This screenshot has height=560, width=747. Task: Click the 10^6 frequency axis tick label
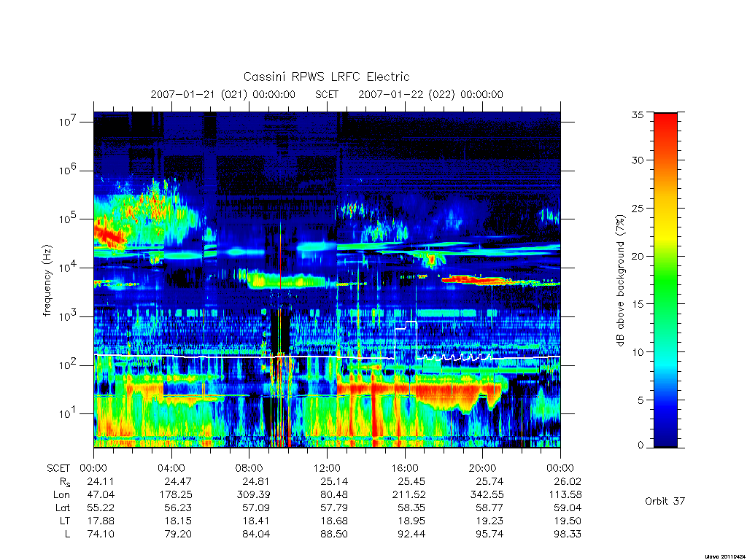pyautogui.click(x=68, y=169)
